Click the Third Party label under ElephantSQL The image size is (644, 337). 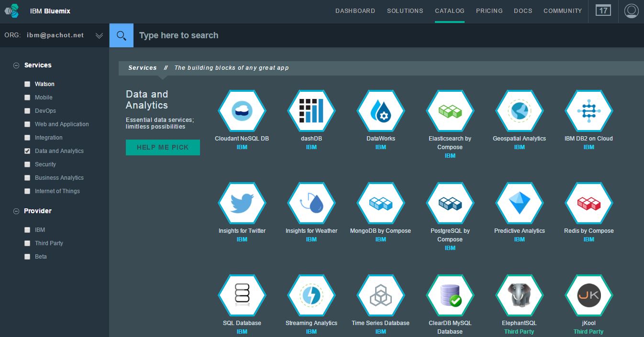click(x=519, y=332)
